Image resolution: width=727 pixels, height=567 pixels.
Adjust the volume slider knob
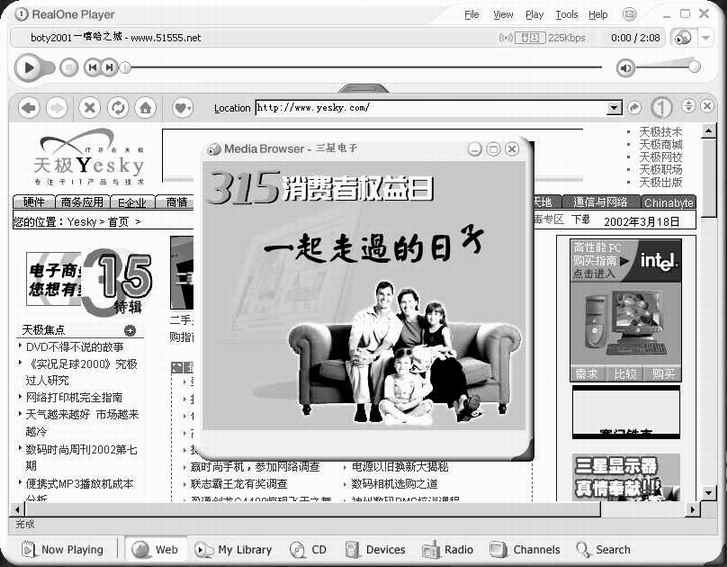(694, 66)
